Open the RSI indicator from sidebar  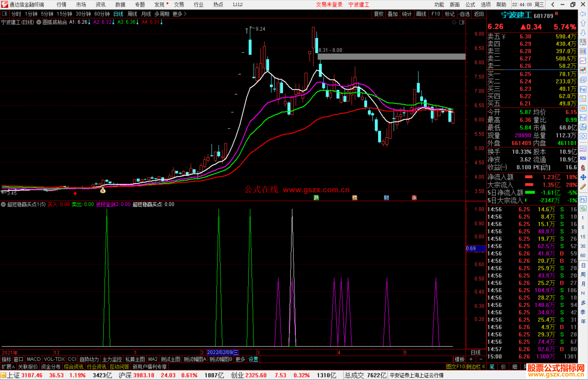click(583, 158)
